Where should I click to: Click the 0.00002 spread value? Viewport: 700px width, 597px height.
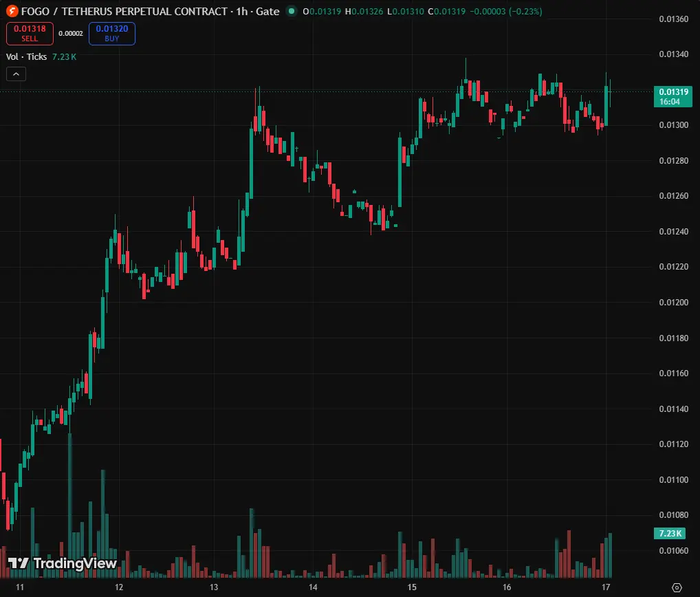71,34
